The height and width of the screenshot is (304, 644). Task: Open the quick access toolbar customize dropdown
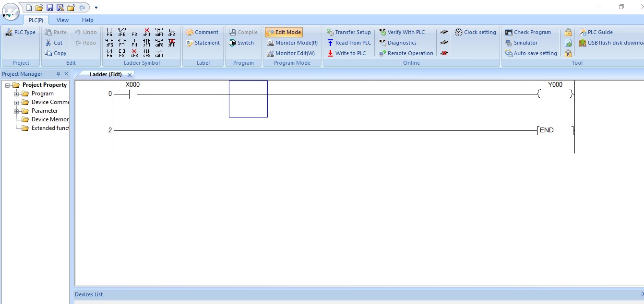pyautogui.click(x=96, y=8)
